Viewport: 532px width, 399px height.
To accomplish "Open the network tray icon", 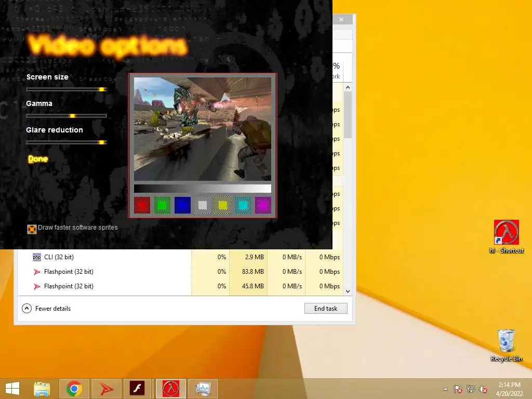I will [471, 389].
